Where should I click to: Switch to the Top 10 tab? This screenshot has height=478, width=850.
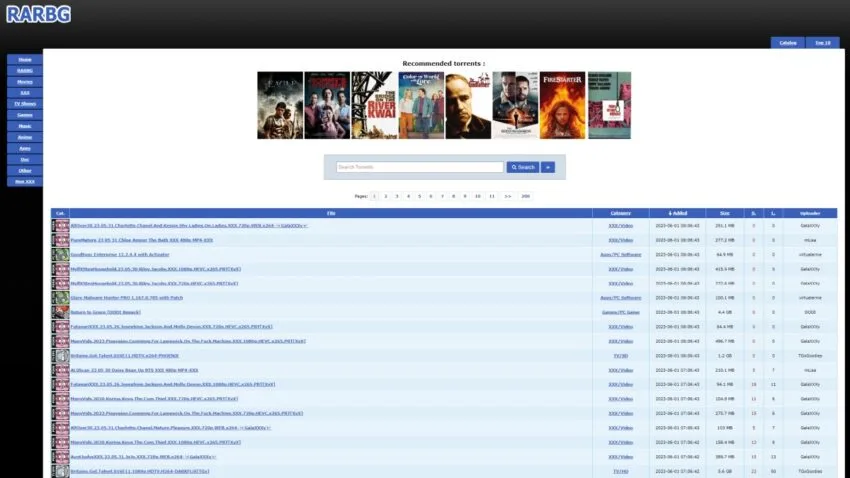point(821,43)
